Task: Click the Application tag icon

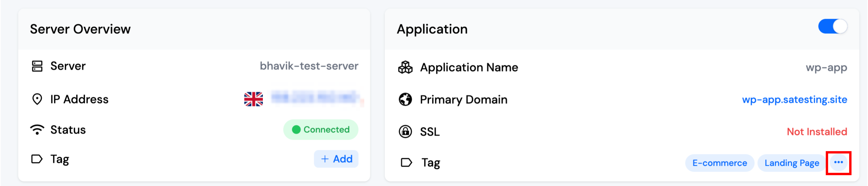Action: tap(406, 163)
